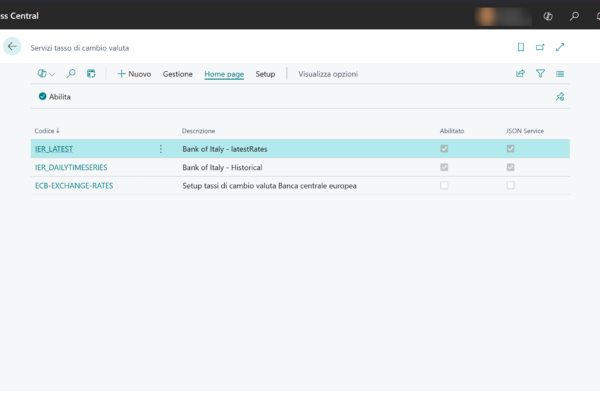Click the blurred user account area
Screen dimensions: 600x403
click(503, 16)
